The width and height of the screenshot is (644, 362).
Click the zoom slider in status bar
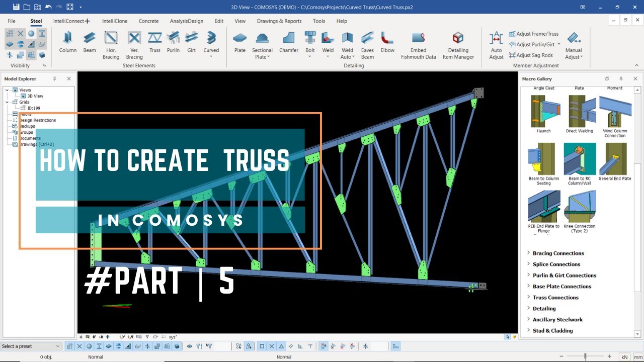(x=585, y=356)
